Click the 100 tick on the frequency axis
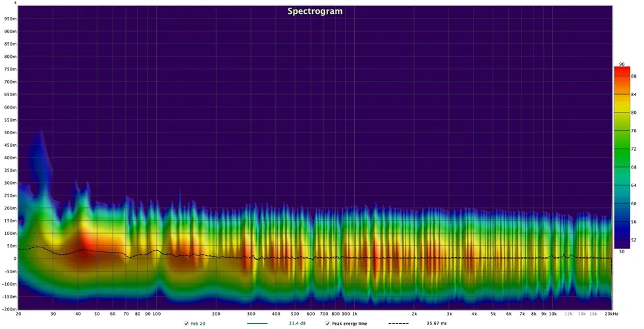Image resolution: width=644 pixels, height=329 pixels. pyautogui.click(x=157, y=315)
